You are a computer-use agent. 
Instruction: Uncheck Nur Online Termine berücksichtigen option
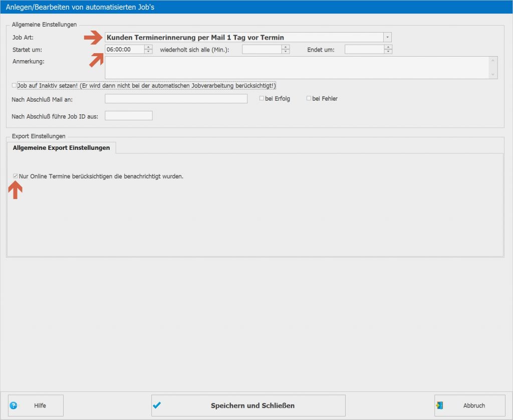[x=15, y=176]
